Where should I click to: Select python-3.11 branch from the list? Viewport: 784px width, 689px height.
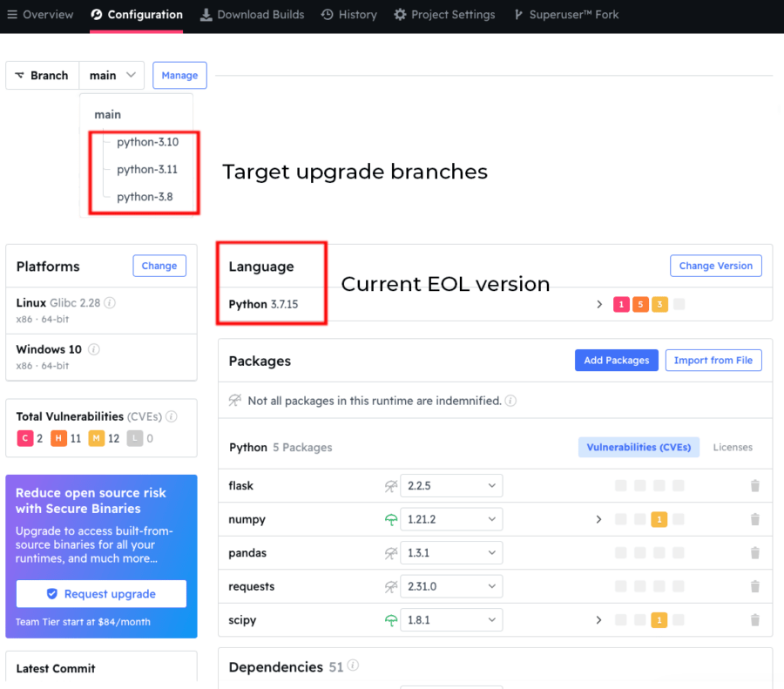(x=147, y=169)
